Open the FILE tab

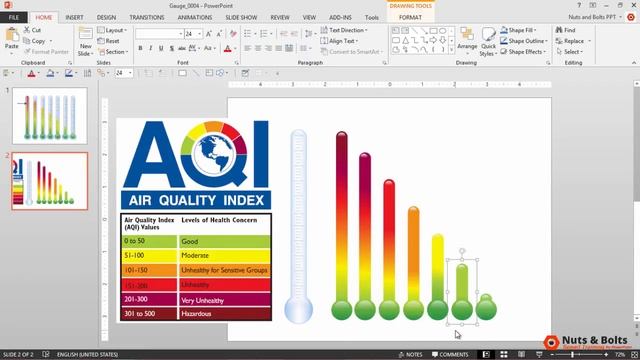pos(14,17)
